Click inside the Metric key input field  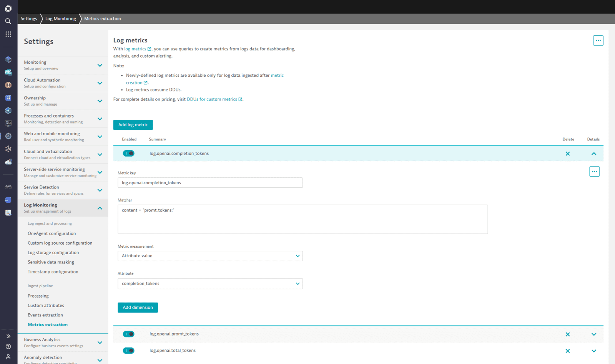210,182
